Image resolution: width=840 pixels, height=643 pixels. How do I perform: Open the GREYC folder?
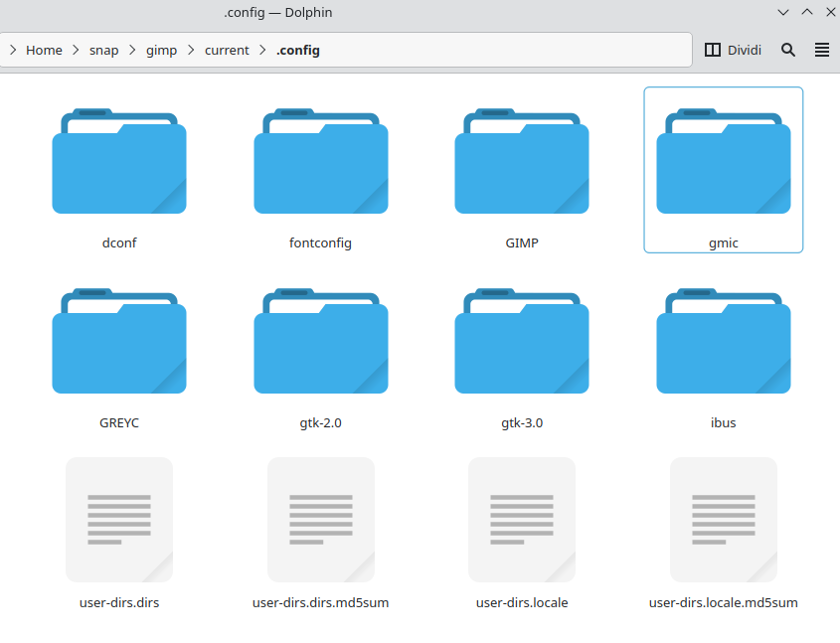tap(119, 342)
